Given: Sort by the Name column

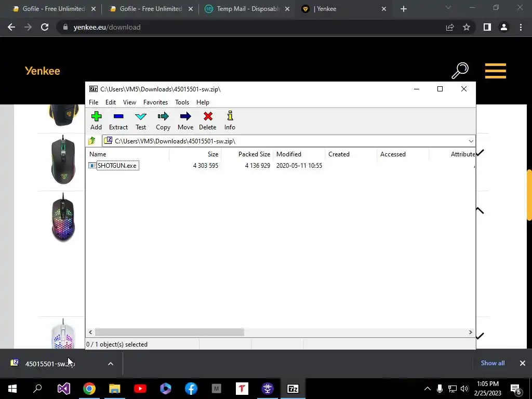Looking at the screenshot, I should pos(127,154).
